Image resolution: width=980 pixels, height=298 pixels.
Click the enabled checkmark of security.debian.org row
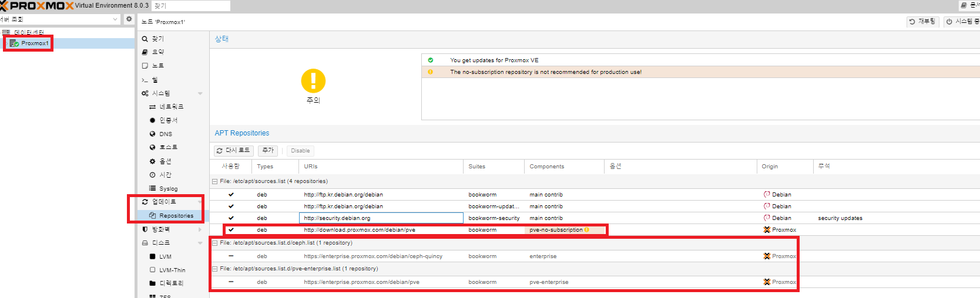coord(231,218)
